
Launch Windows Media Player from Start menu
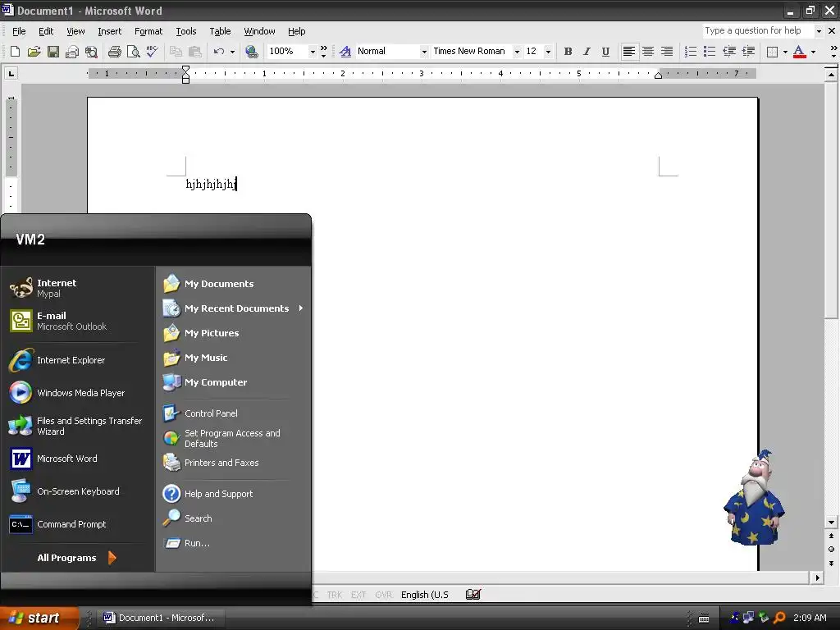coord(79,393)
